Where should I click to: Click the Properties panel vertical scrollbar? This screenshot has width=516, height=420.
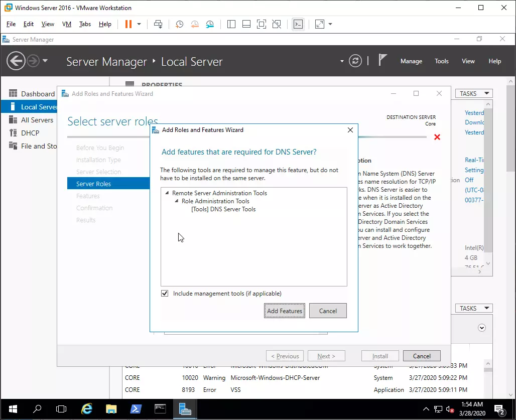tap(488, 179)
